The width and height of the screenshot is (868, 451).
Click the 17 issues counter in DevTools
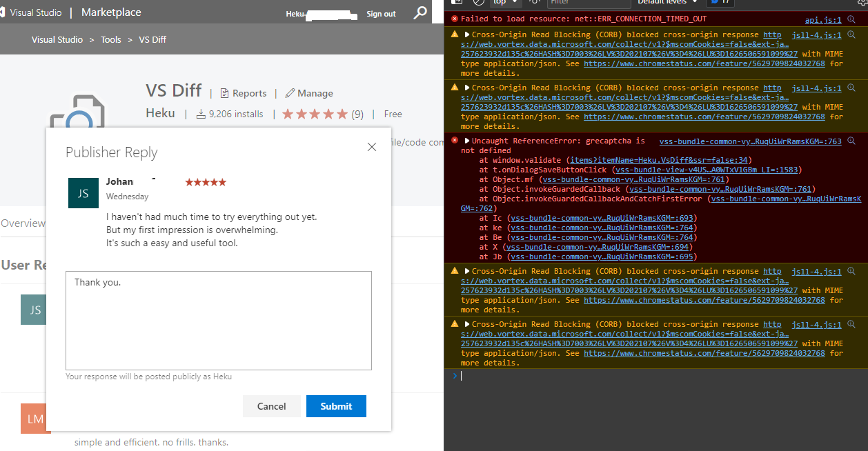(x=720, y=3)
